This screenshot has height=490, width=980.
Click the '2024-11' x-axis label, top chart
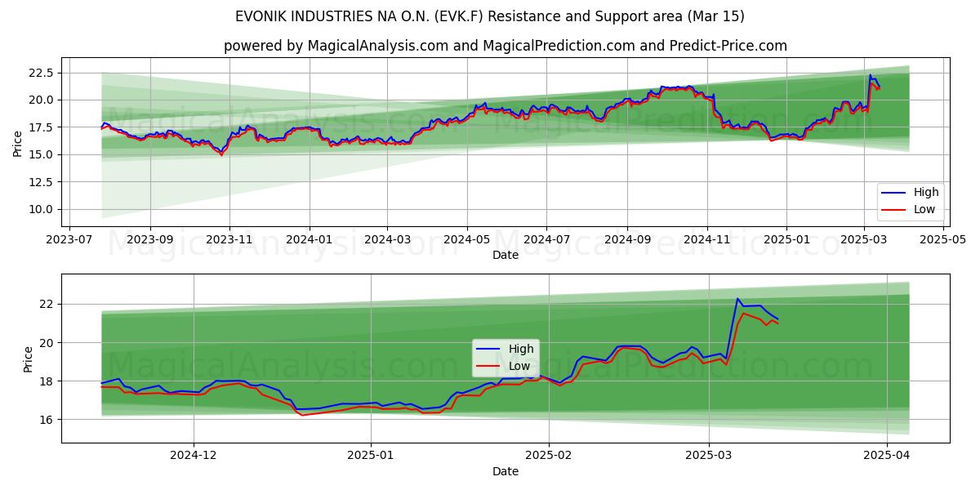[x=706, y=240]
